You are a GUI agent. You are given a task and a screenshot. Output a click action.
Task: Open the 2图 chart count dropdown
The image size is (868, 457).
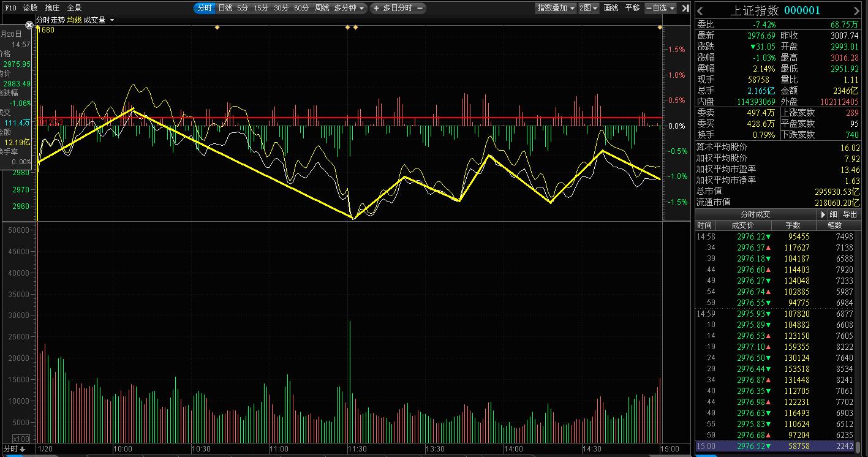[x=589, y=8]
